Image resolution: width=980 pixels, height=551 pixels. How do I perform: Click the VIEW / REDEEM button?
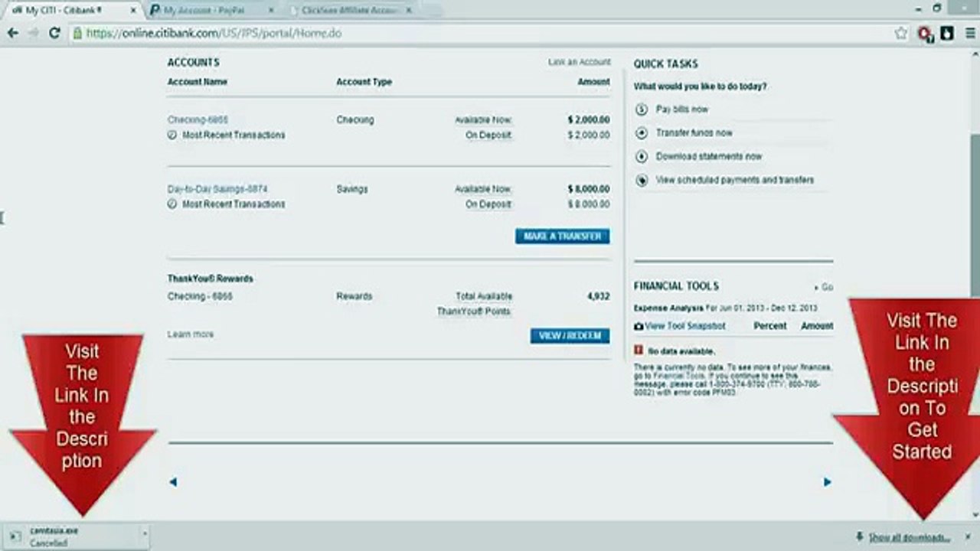pos(570,336)
